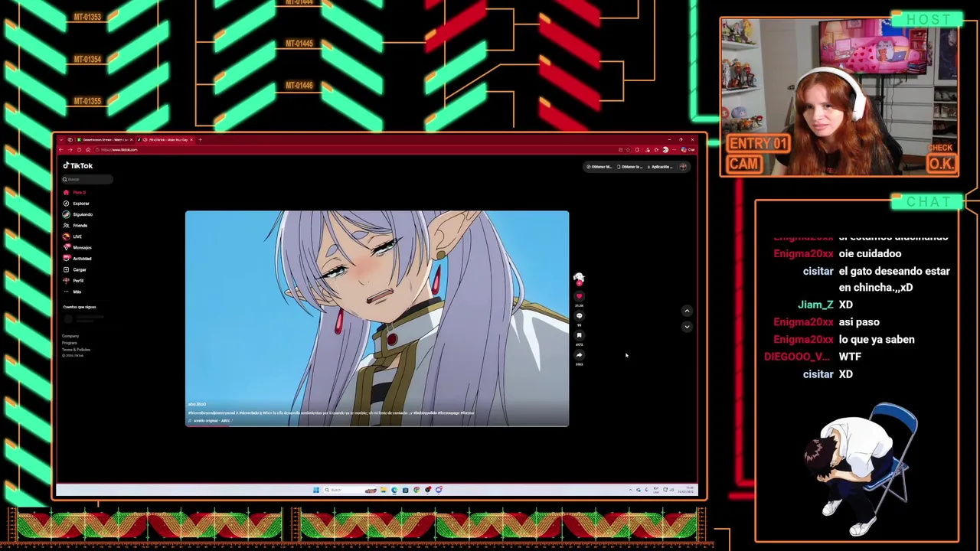Open a new browser tab
980x551 pixels.
click(x=200, y=139)
